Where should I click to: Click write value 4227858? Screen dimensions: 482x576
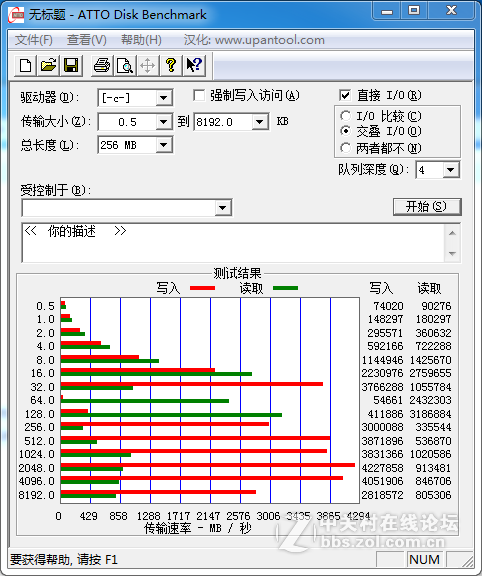pyautogui.click(x=382, y=468)
